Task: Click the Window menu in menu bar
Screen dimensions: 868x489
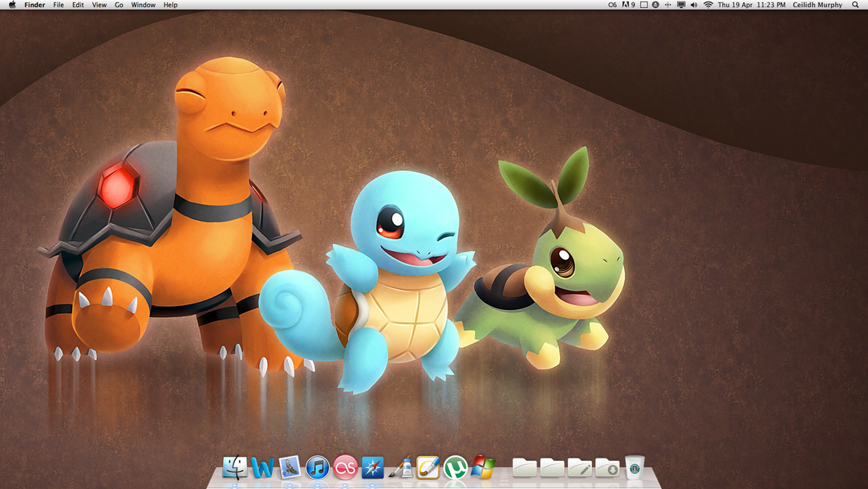Action: point(144,5)
